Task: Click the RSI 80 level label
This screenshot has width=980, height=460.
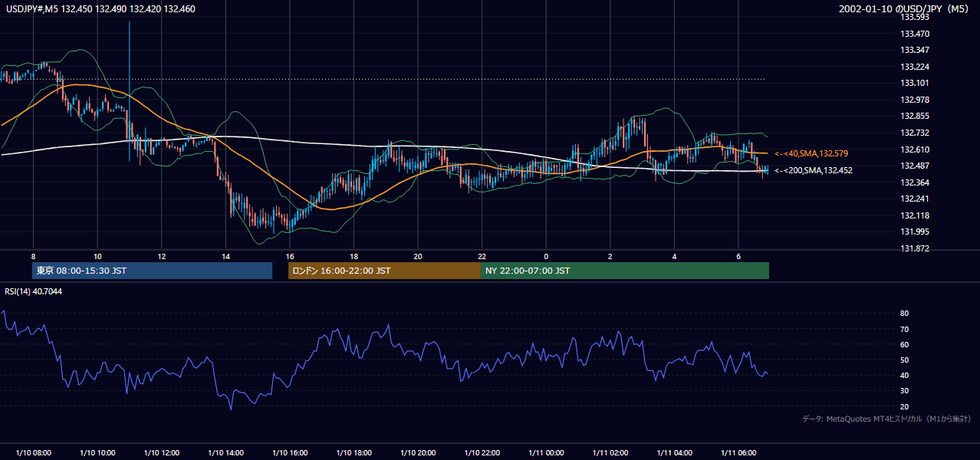Action: pyautogui.click(x=904, y=314)
